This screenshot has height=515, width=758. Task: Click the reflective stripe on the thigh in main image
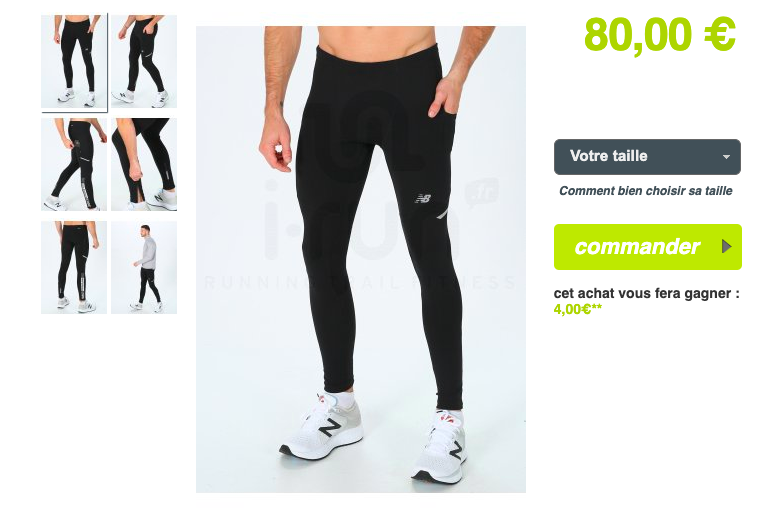443,214
